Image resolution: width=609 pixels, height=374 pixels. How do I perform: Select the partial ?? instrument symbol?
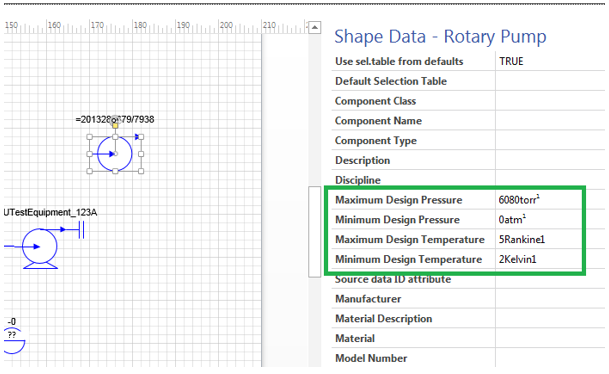coord(14,340)
